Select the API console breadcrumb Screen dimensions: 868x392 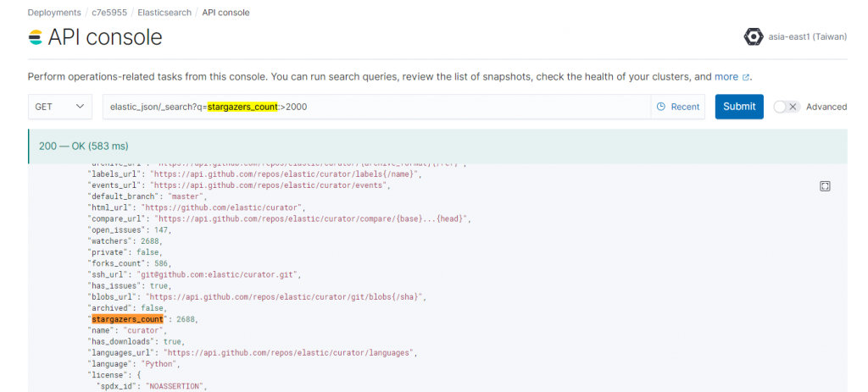coord(225,12)
